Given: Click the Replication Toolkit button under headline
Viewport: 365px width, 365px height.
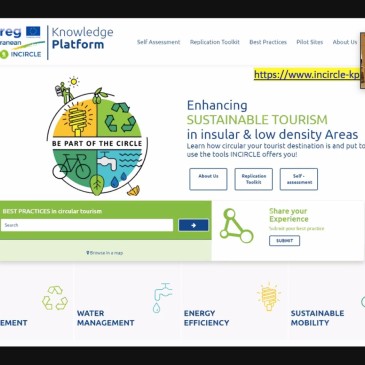Looking at the screenshot, I should [254, 179].
